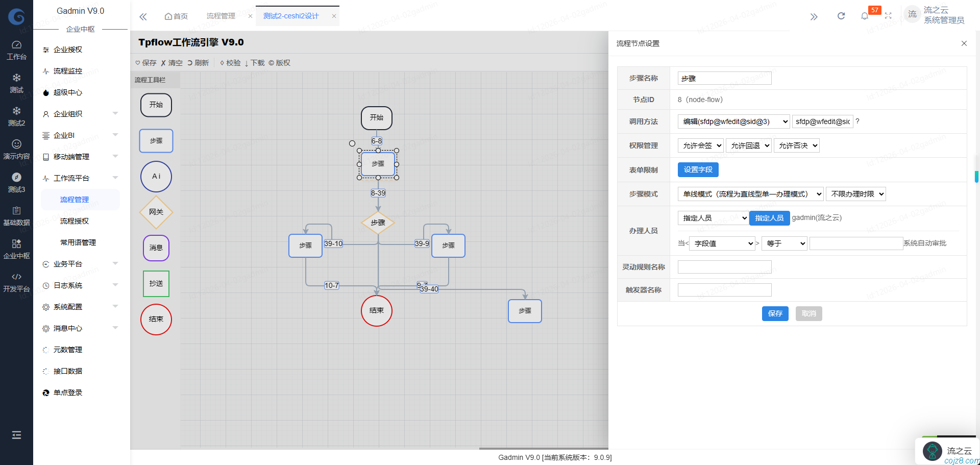The height and width of the screenshot is (465, 980).
Task: Open notifications via the bell icon
Action: pos(865,16)
